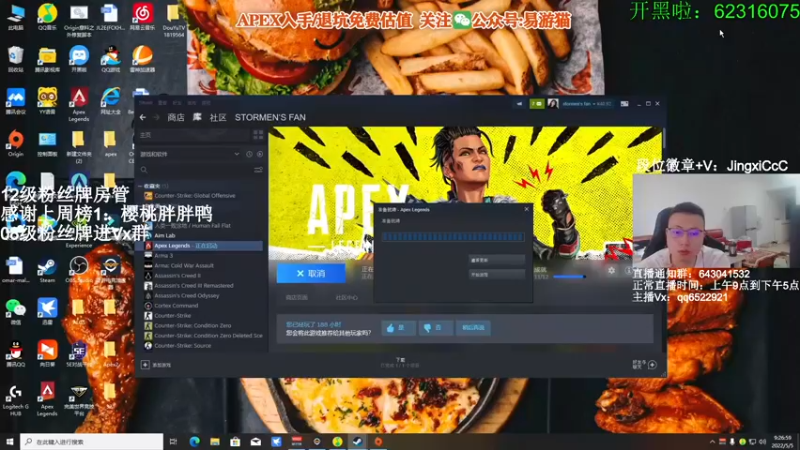Open File Explorer from taskbar
The image size is (800, 450).
click(215, 442)
